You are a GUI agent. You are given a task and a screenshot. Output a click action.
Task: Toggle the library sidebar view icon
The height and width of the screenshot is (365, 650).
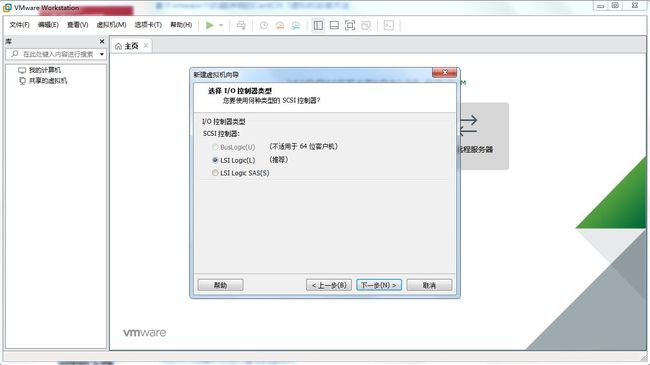click(x=318, y=25)
